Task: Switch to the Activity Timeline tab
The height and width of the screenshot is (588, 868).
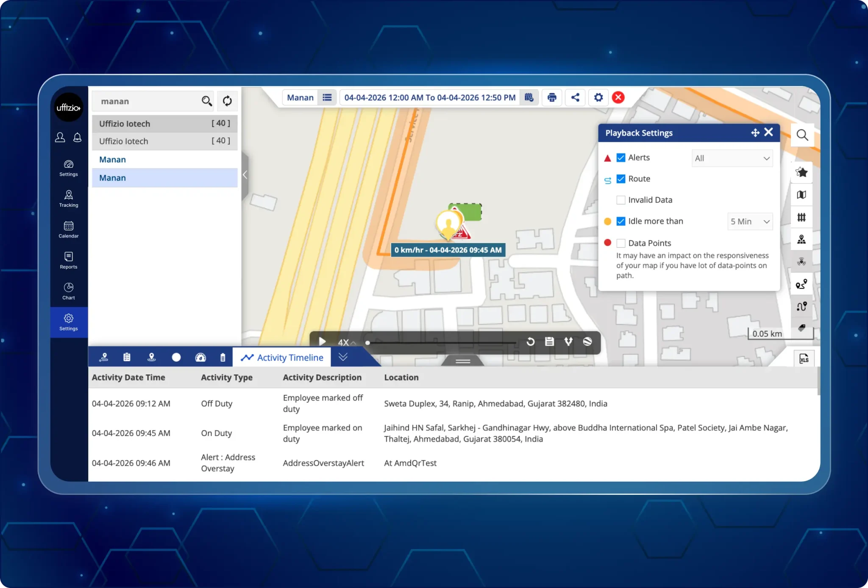Action: (282, 358)
